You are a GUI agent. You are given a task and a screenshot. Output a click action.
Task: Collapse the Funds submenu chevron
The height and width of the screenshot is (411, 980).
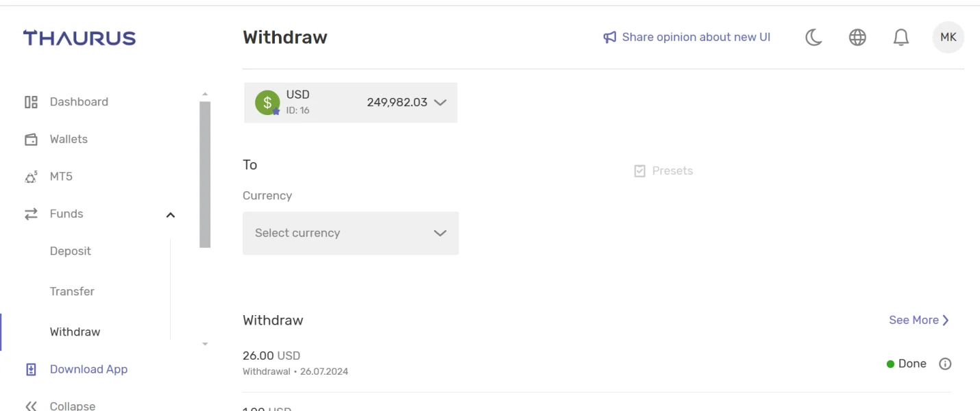click(x=171, y=215)
